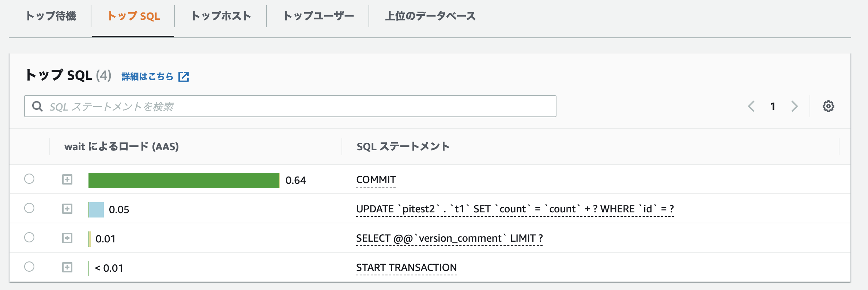
Task: Open the table preferences gear icon
Action: click(x=828, y=106)
